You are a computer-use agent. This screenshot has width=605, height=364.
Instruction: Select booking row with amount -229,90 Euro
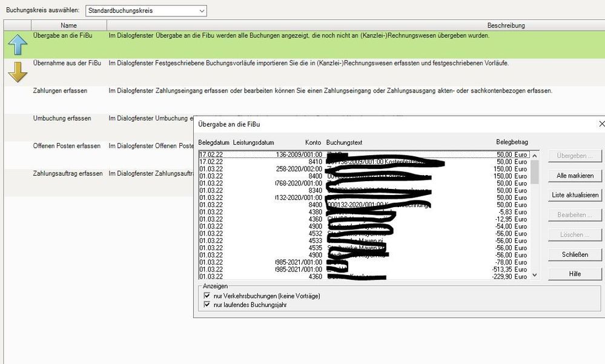point(364,276)
